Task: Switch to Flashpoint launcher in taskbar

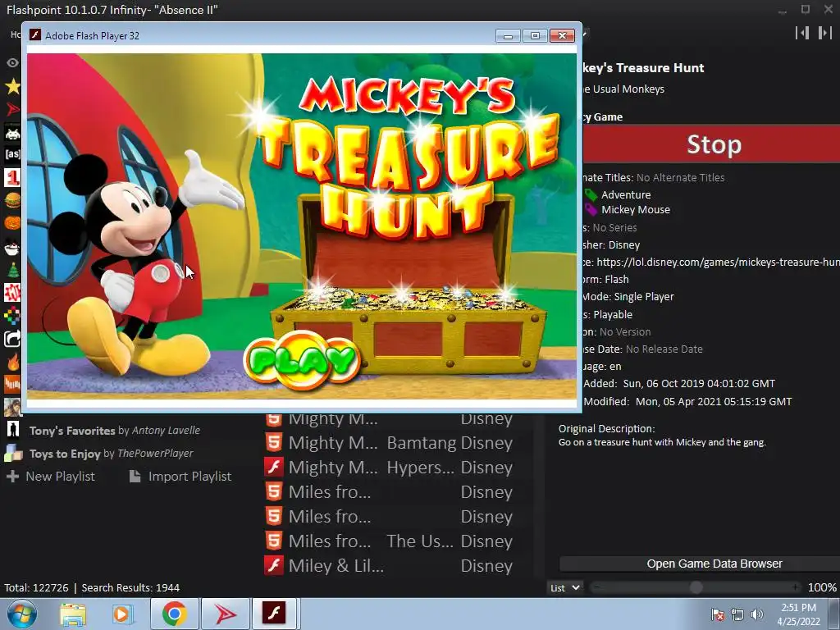Action: coord(226,614)
